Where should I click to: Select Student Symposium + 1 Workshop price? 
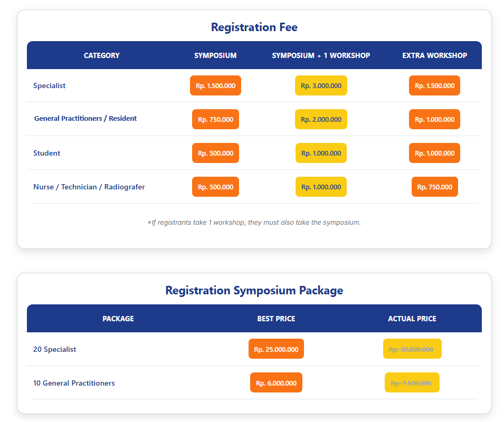[x=321, y=153]
